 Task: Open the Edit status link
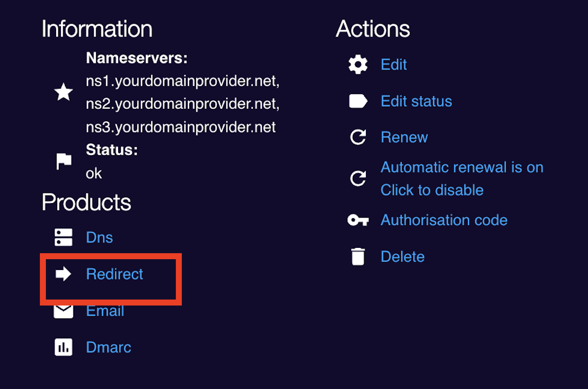pos(416,101)
